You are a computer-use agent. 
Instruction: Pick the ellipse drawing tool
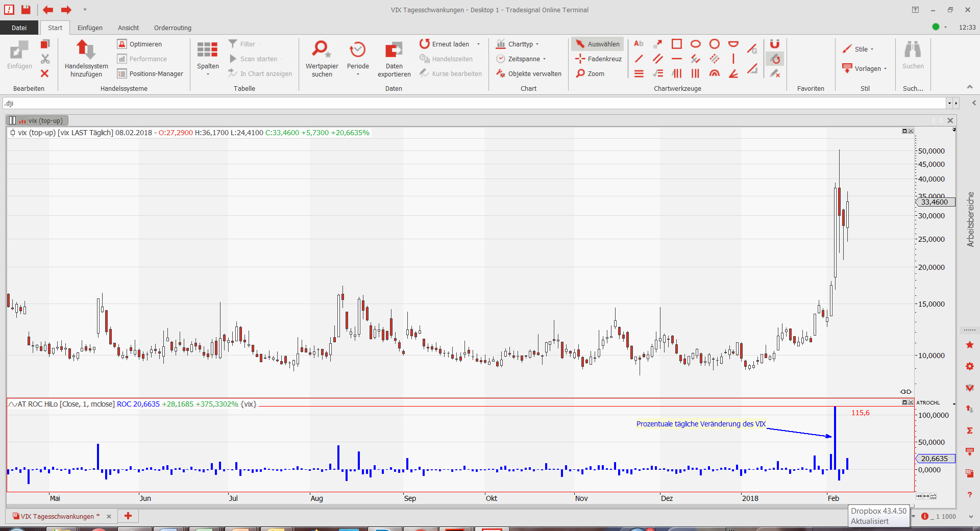click(x=695, y=44)
